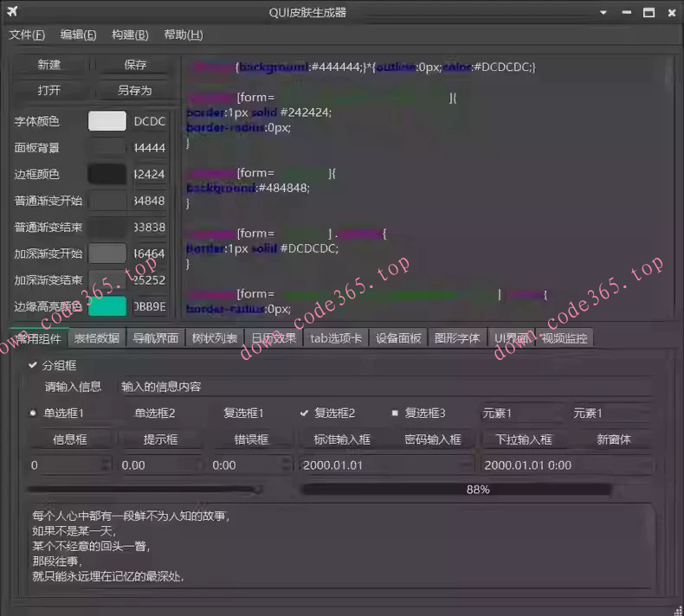Pick the 加深渐变结束 color swatch
Screen dimensions: 684x616
click(x=107, y=279)
